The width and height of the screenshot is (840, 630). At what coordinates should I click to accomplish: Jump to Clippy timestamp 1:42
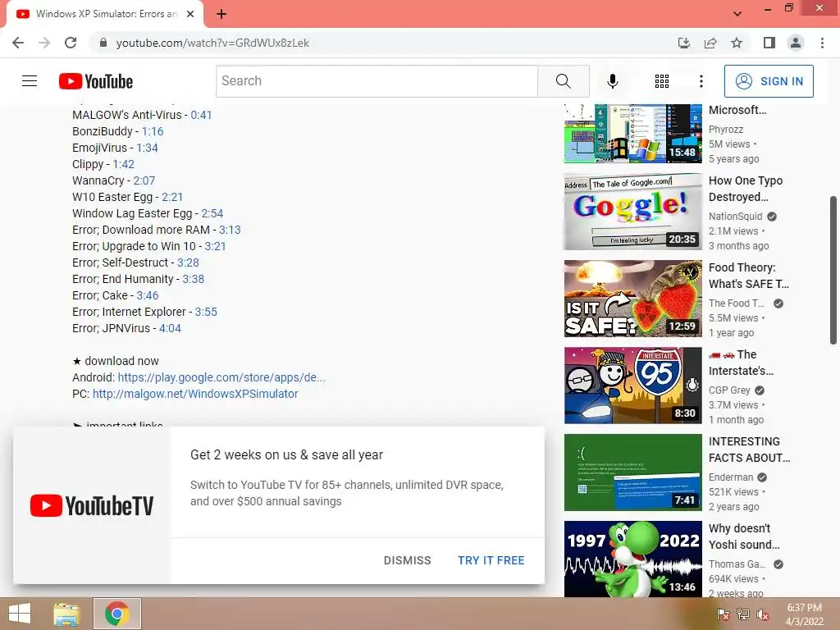coord(124,164)
